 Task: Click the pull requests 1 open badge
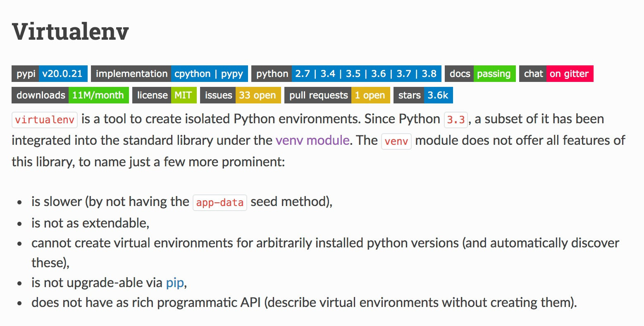click(337, 95)
